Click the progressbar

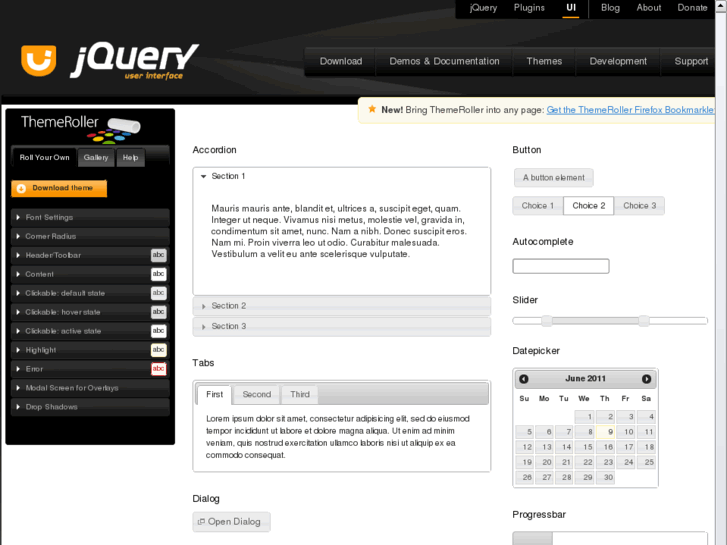(x=610, y=538)
